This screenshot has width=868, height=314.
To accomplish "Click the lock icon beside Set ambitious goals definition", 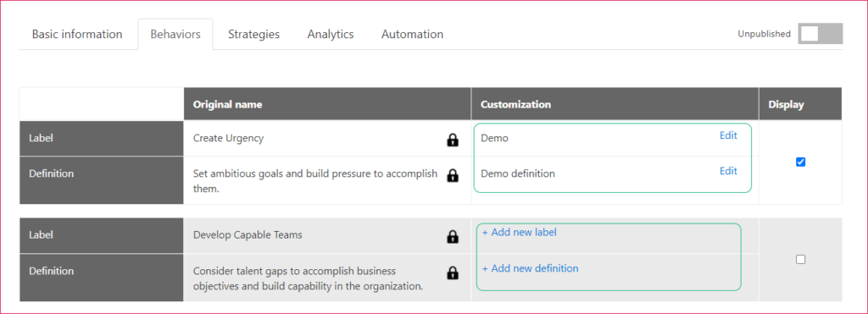I will click(453, 175).
